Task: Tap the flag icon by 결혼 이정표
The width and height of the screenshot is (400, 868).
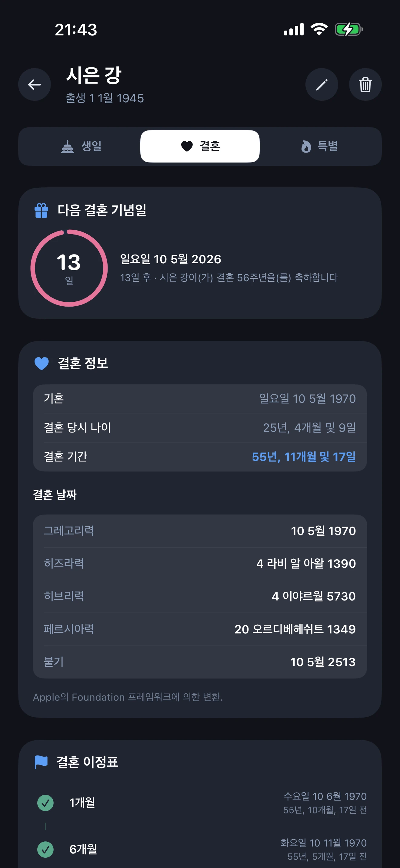Action: tap(41, 762)
